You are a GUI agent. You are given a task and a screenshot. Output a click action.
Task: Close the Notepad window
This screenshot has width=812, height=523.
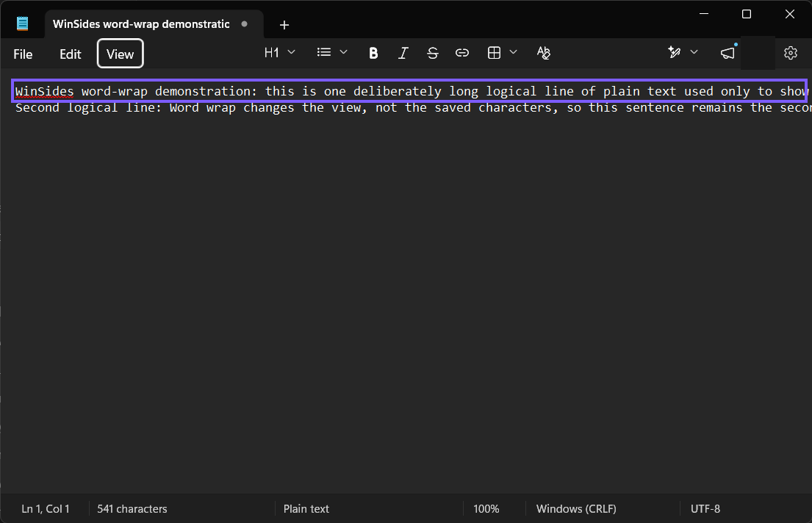coord(789,14)
